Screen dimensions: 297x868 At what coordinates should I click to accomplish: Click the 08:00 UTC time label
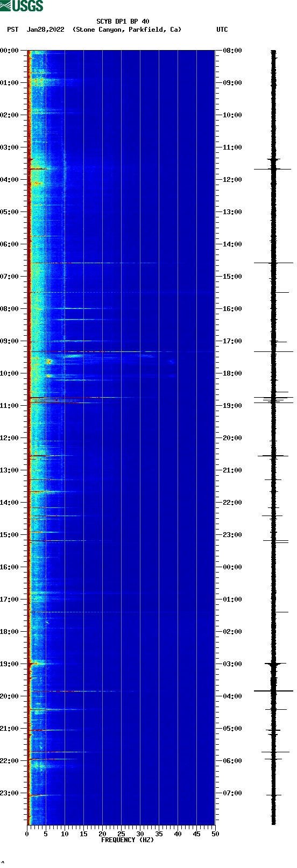click(232, 51)
